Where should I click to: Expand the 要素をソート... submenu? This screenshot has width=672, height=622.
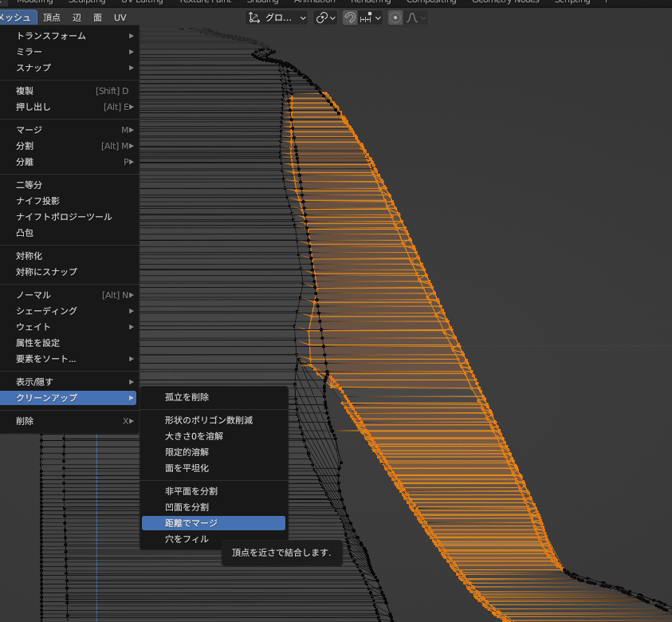point(69,359)
